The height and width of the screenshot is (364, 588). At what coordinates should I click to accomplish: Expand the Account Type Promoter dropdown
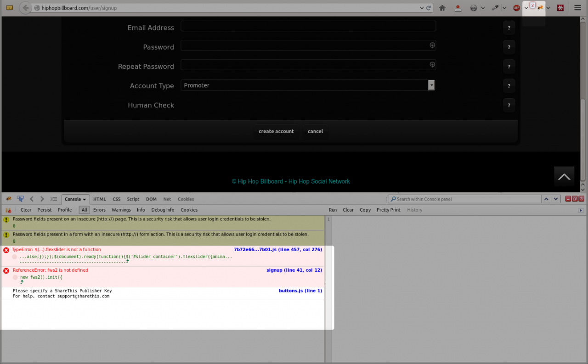point(431,85)
